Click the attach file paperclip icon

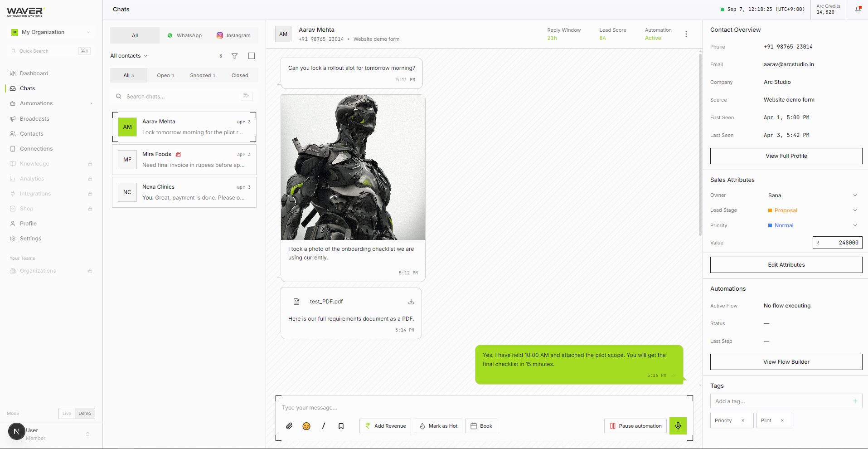pos(289,426)
